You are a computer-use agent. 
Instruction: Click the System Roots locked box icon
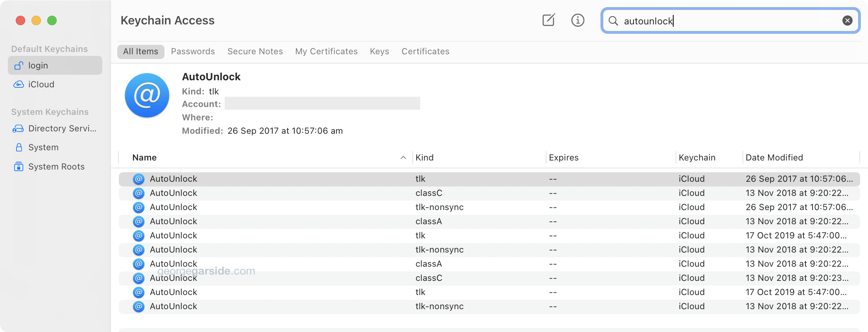[18, 166]
